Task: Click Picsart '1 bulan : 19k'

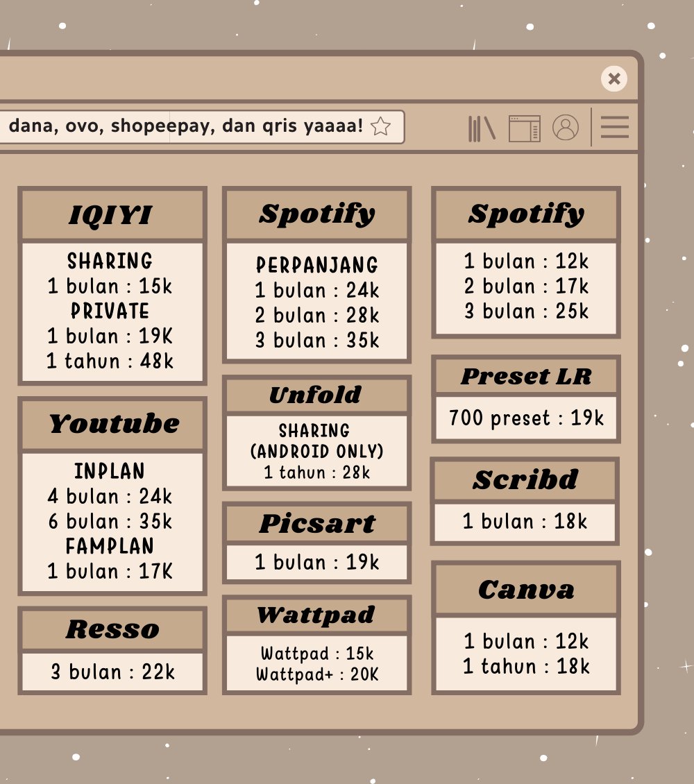Action: tap(317, 562)
